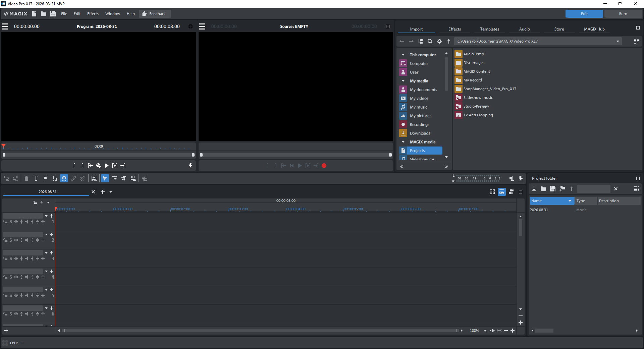Viewport: 644px width, 349px height.
Task: Click the trash delete icon in timeline toolbar
Action: [26, 178]
